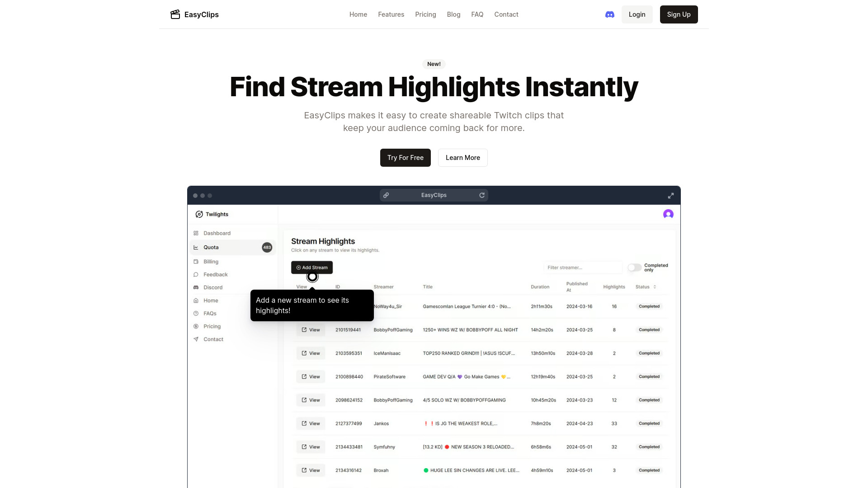
Task: Click the Try For Free button
Action: 406,157
